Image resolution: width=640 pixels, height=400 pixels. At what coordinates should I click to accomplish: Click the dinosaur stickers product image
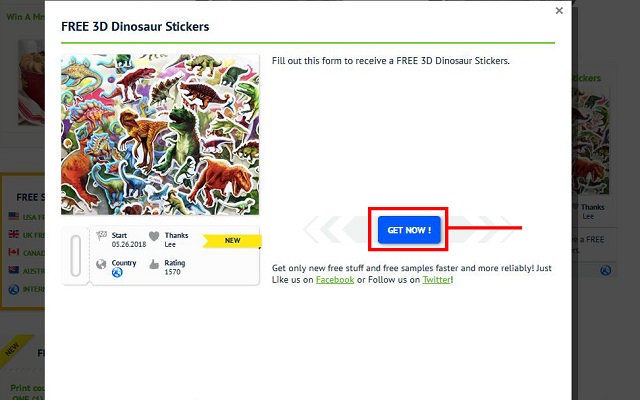160,134
